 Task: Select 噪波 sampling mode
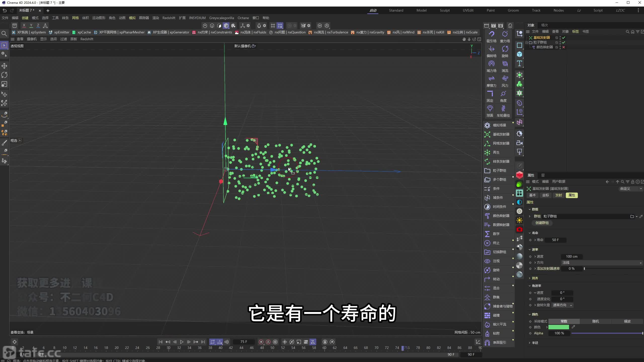(x=627, y=321)
